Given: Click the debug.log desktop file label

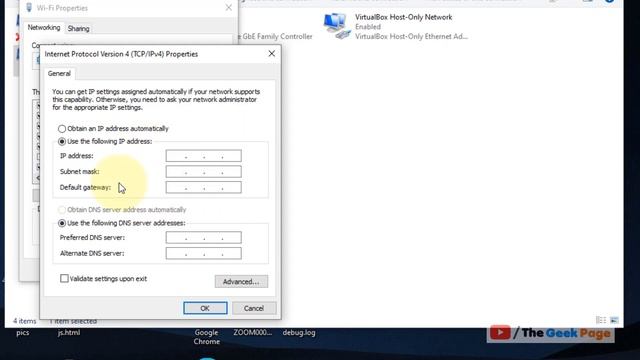Looking at the screenshot, I should pyautogui.click(x=299, y=333).
